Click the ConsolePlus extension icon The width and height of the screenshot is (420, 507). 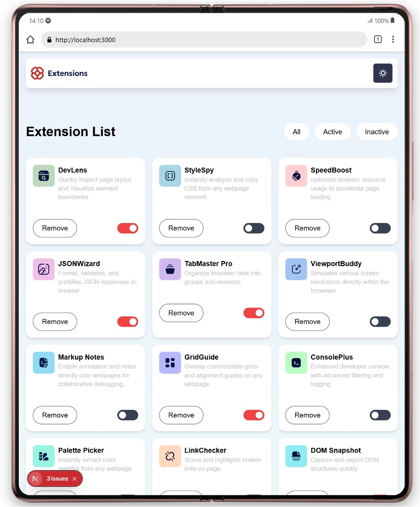pyautogui.click(x=296, y=363)
